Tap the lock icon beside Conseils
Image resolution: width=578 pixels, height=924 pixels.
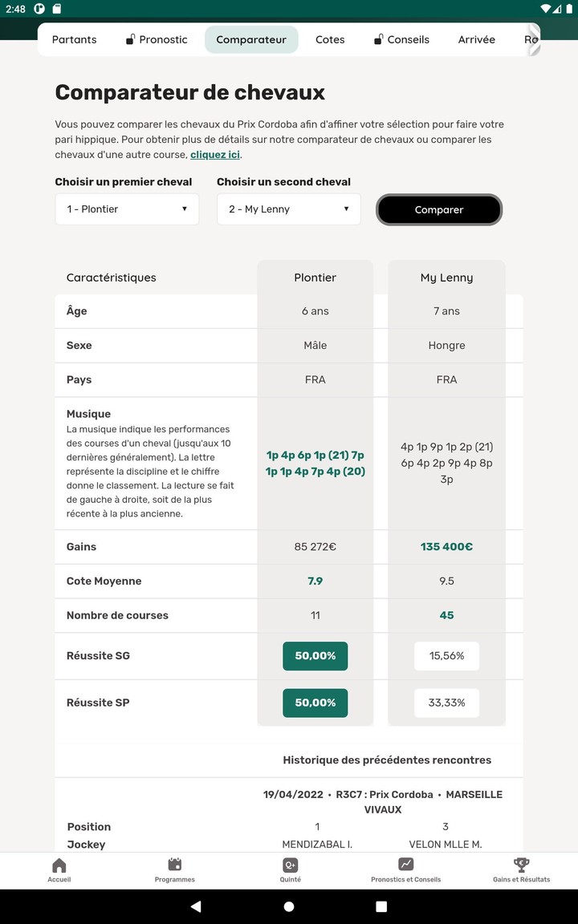tap(378, 39)
